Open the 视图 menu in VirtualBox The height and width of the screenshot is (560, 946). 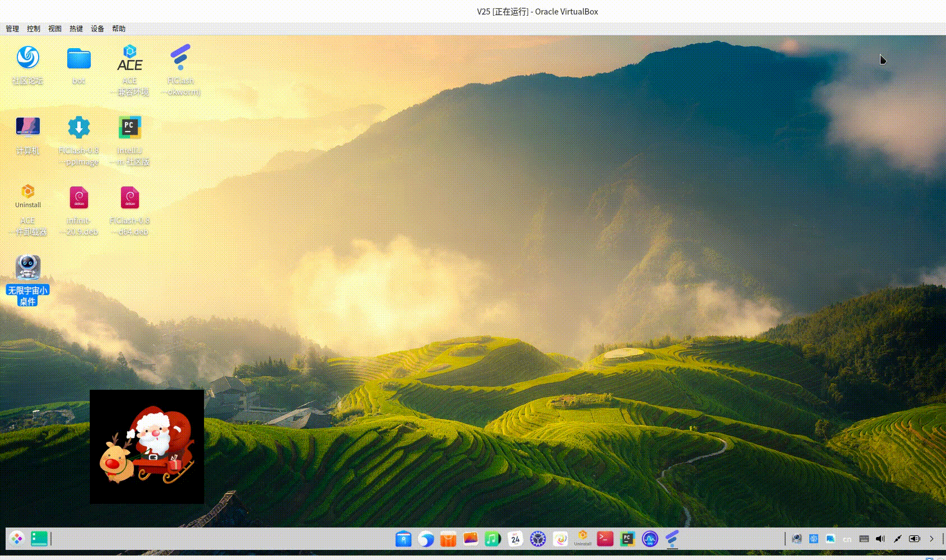(55, 29)
